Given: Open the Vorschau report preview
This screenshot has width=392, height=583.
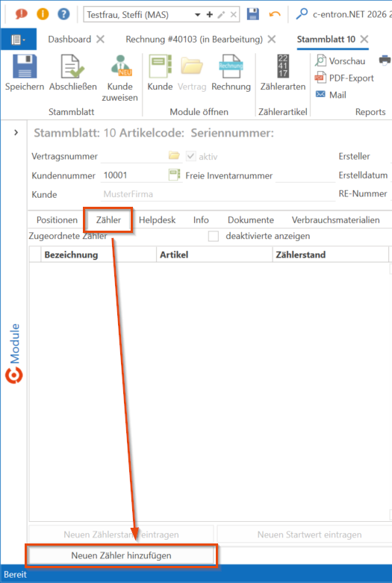Looking at the screenshot, I should pyautogui.click(x=340, y=61).
